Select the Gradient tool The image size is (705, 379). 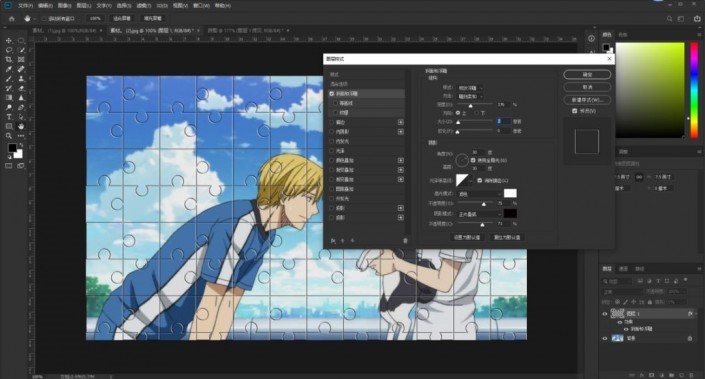point(9,98)
